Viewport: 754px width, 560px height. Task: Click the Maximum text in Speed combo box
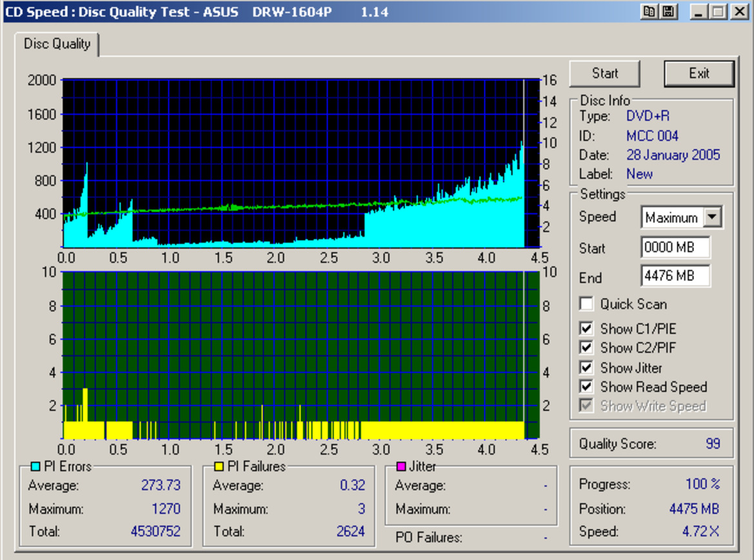(x=671, y=218)
